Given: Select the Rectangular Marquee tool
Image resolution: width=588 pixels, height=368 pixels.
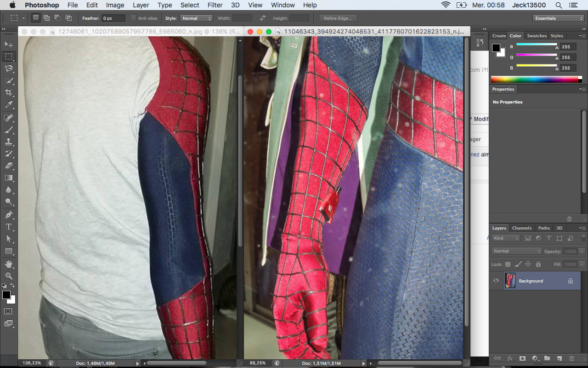Looking at the screenshot, I should 9,57.
